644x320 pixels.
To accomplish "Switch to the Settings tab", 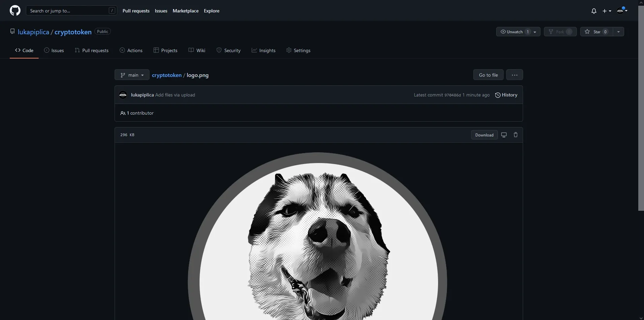I will point(298,50).
